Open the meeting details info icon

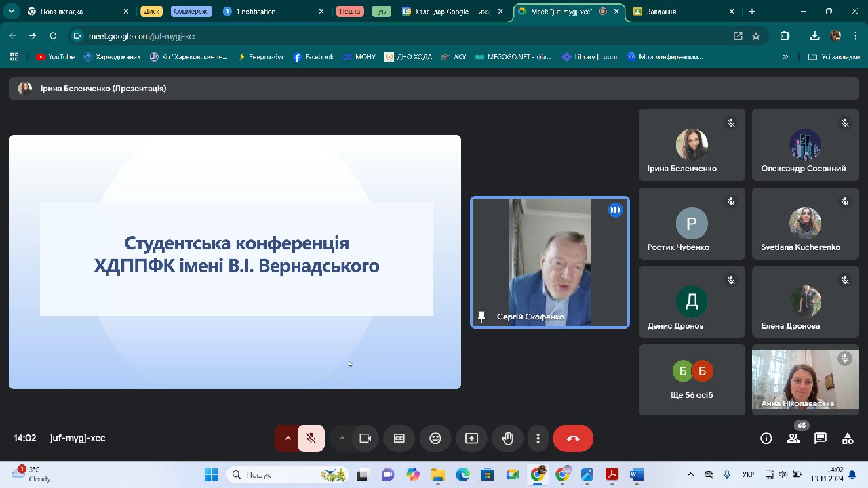[x=766, y=439]
